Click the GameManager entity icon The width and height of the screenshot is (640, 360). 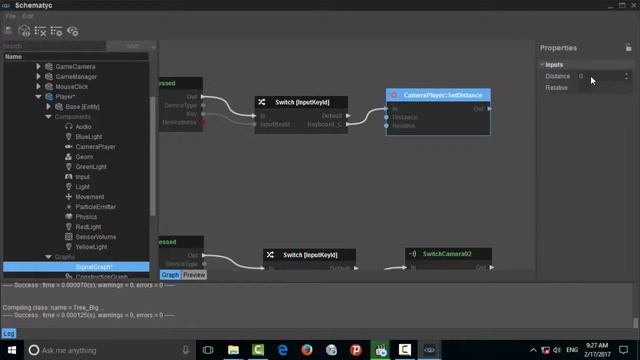(x=49, y=76)
